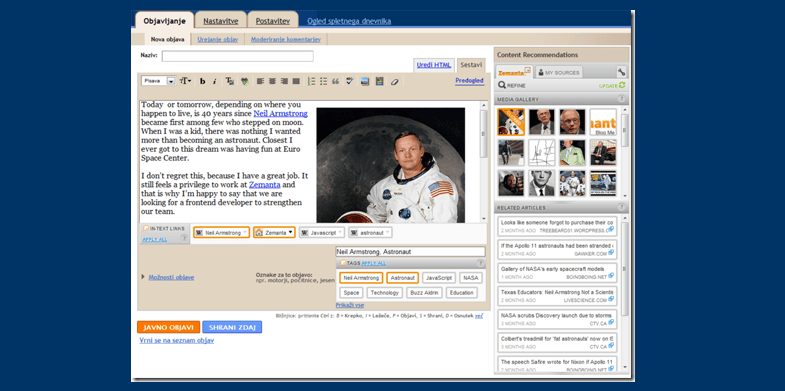
Task: Add a blockquote with the quote icon
Action: (335, 81)
